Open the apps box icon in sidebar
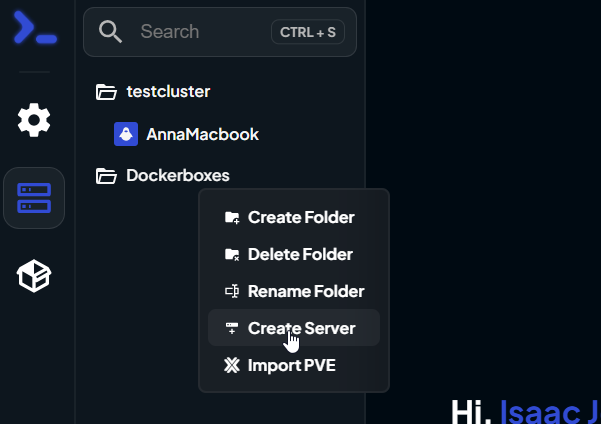The width and height of the screenshot is (601, 424). point(34,276)
